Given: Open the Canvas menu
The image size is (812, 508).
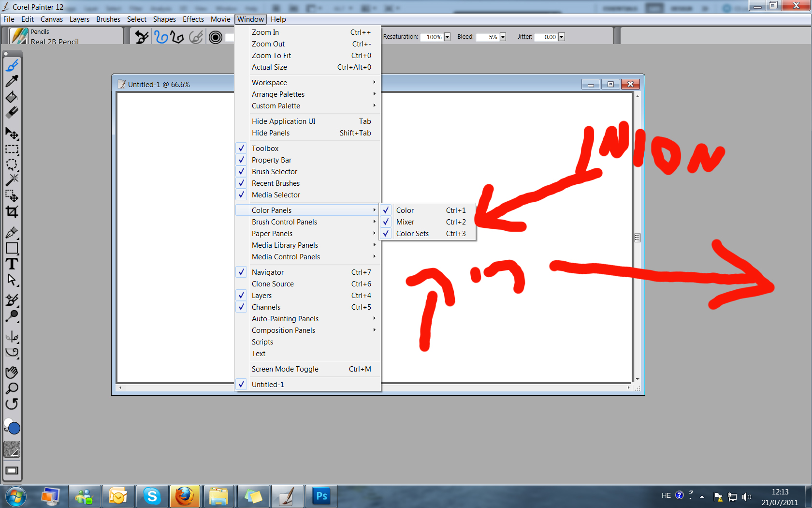Looking at the screenshot, I should (52, 19).
